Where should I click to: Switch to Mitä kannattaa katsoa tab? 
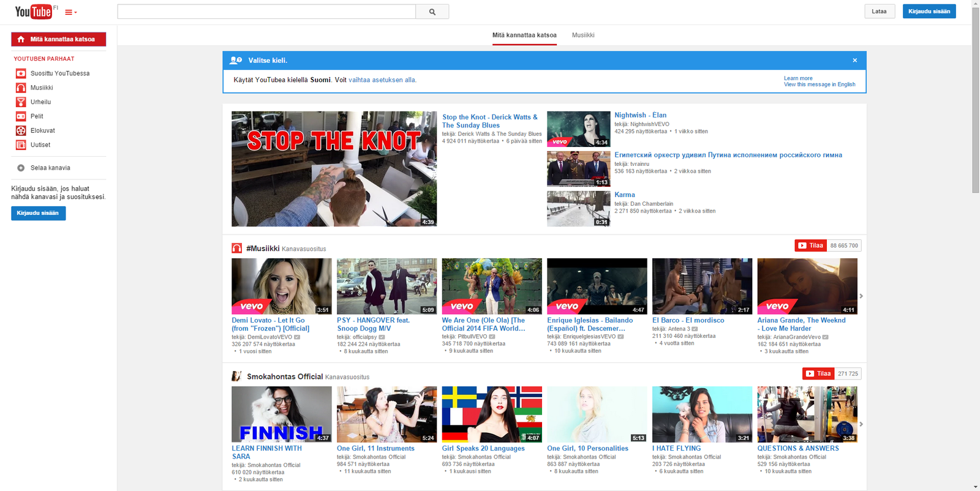click(524, 36)
